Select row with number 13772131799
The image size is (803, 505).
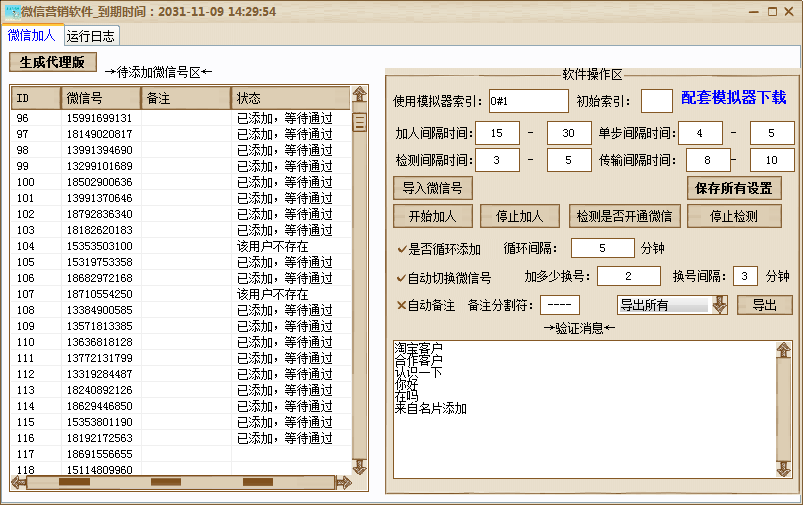(180, 358)
